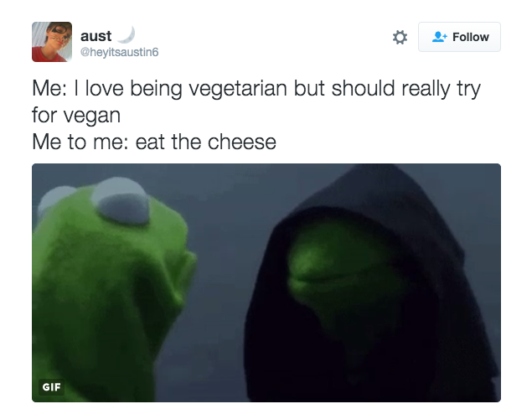
Task: Click the word 'vegetarian' in the tweet
Action: coord(238,90)
